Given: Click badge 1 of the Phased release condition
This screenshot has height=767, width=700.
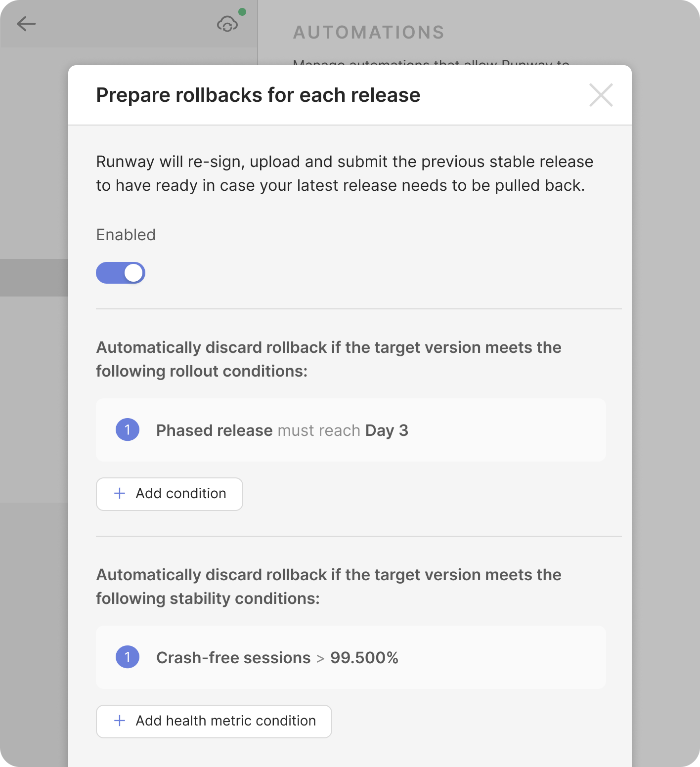Looking at the screenshot, I should click(128, 430).
